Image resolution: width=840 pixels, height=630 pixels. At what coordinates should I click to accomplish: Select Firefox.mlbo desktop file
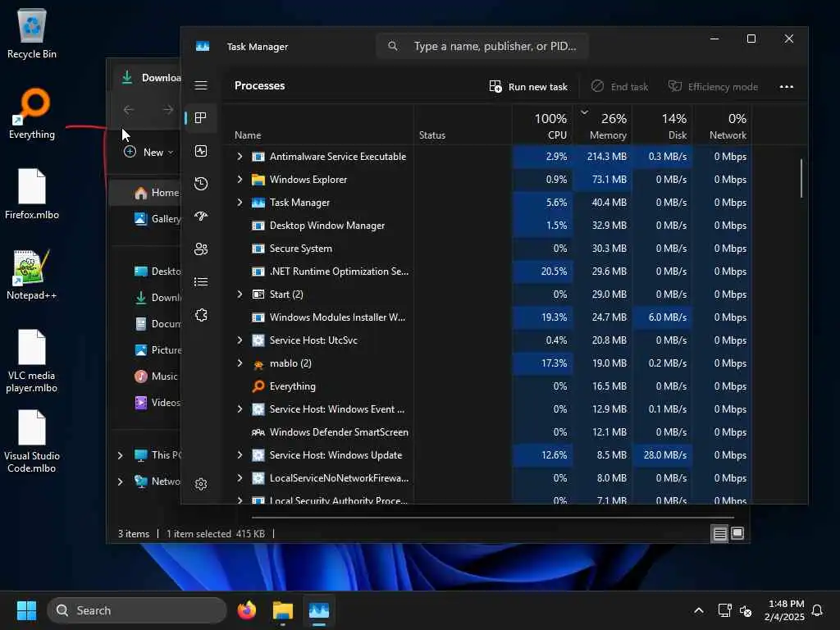pyautogui.click(x=32, y=194)
